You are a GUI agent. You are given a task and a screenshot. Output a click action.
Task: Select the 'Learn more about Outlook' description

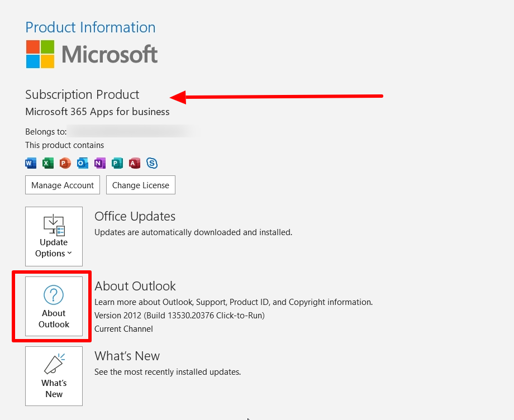(x=234, y=302)
